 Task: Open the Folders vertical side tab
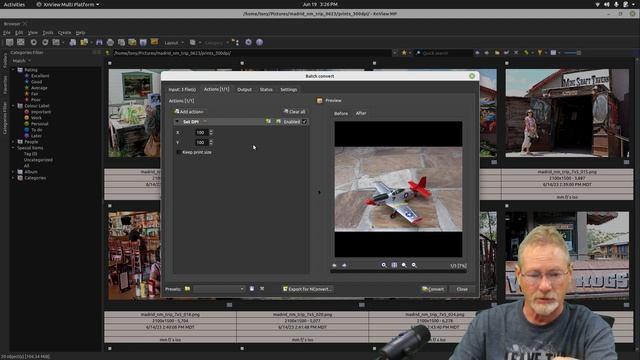[5, 61]
